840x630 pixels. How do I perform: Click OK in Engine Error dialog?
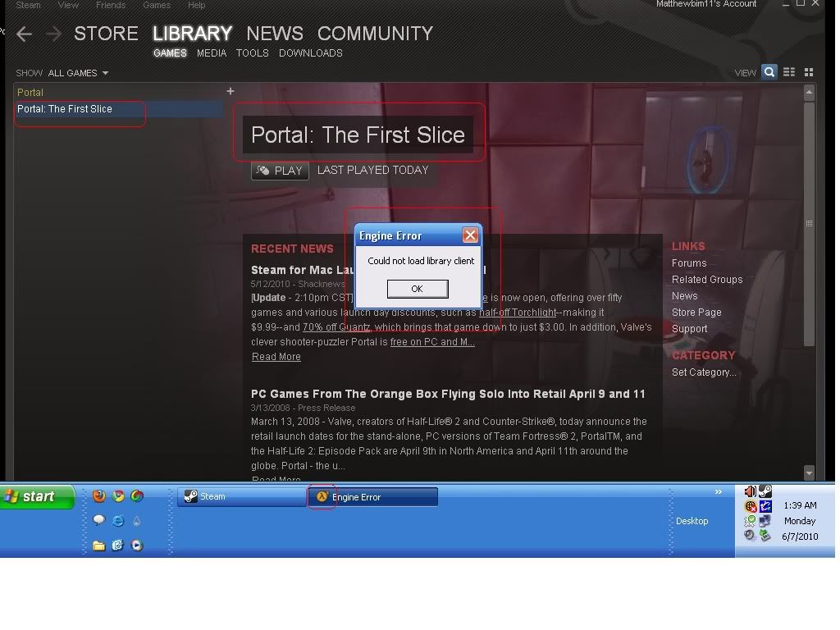click(x=418, y=289)
